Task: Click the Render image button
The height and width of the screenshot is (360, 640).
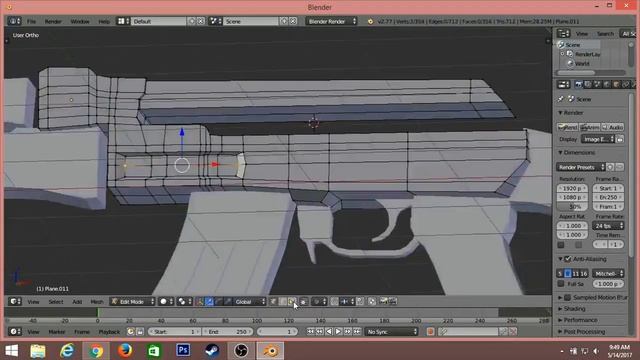Action: (x=568, y=127)
